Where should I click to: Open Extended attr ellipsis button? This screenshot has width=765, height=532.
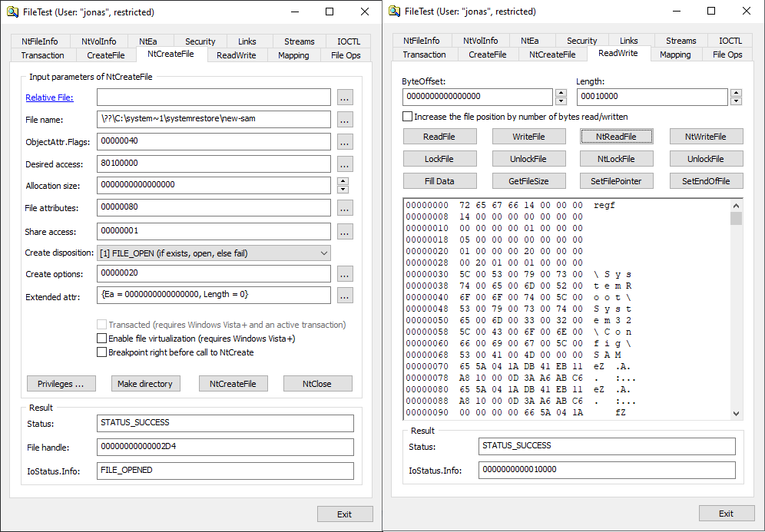click(x=345, y=296)
